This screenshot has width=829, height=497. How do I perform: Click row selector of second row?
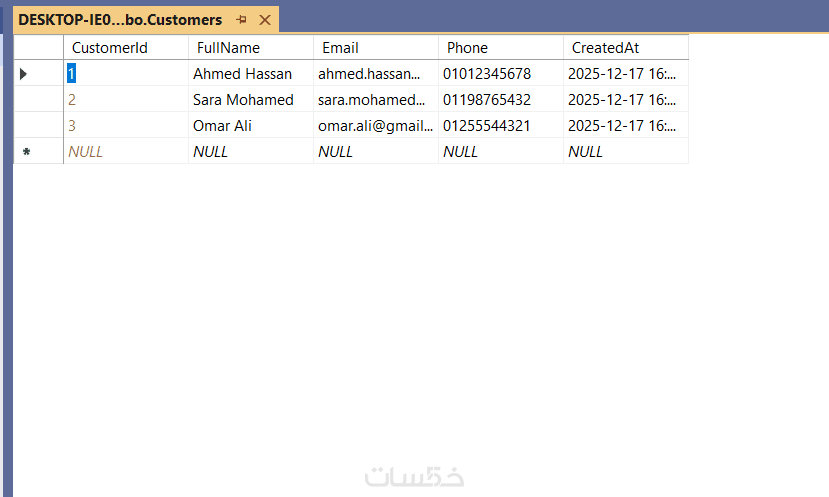(38, 100)
